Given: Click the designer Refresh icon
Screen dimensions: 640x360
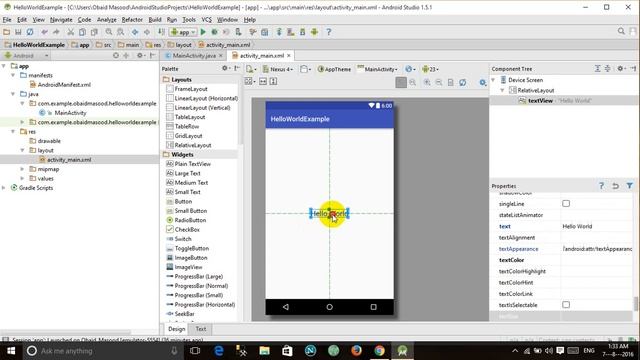Looking at the screenshot, I should coord(462,82).
